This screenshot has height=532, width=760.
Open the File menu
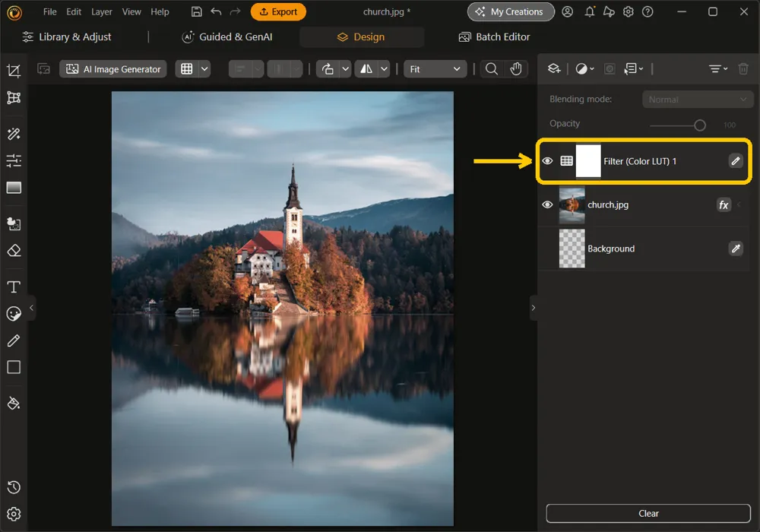pyautogui.click(x=49, y=11)
